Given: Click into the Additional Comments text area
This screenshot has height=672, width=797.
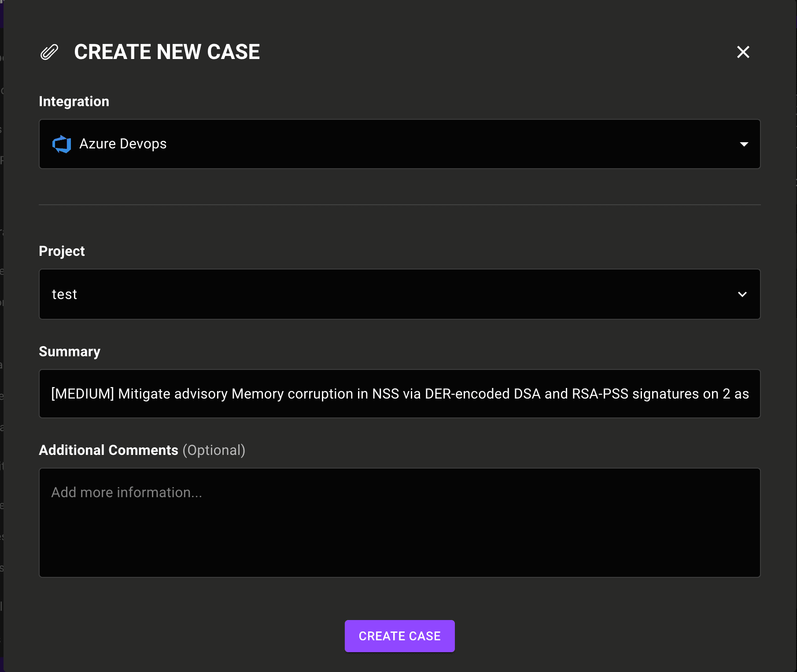Looking at the screenshot, I should (399, 528).
